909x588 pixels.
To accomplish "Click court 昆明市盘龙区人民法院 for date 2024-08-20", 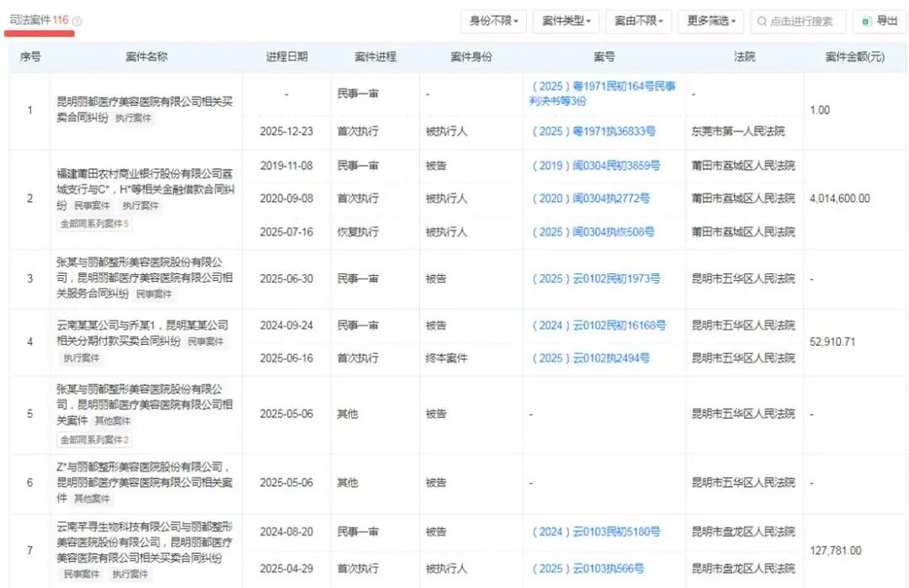I will tap(743, 532).
